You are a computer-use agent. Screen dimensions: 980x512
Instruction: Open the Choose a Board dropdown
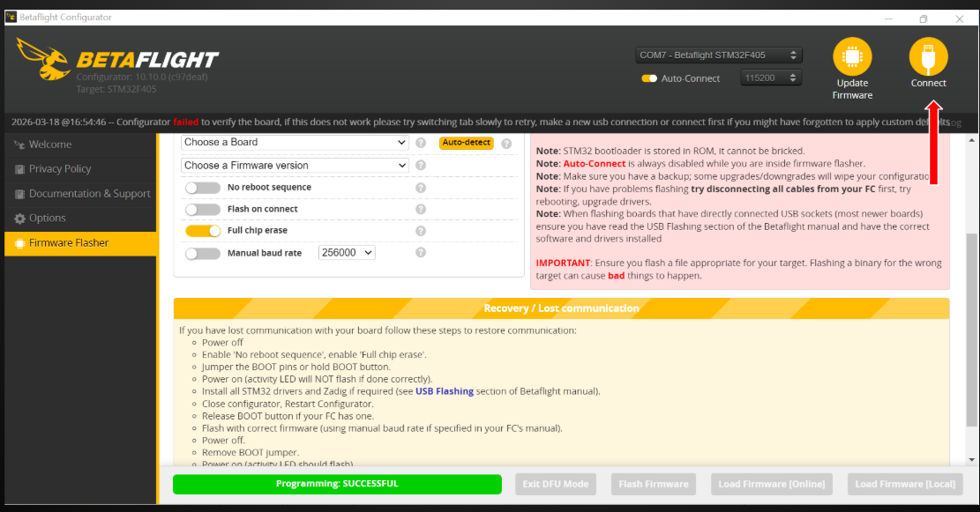(295, 143)
